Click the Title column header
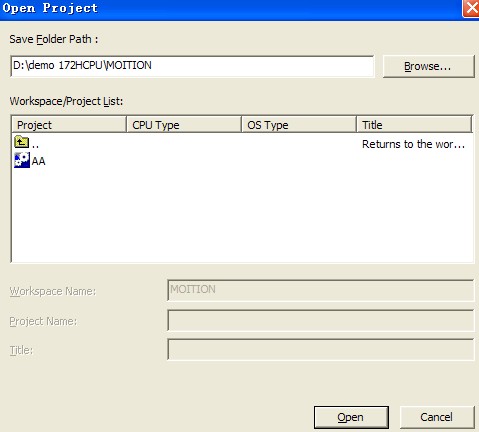 [x=414, y=125]
